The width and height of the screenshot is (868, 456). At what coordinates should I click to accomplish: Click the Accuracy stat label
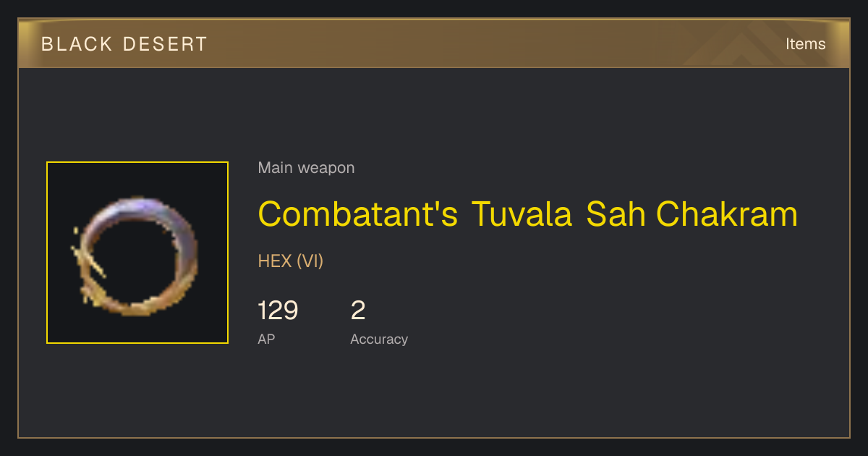(x=379, y=339)
